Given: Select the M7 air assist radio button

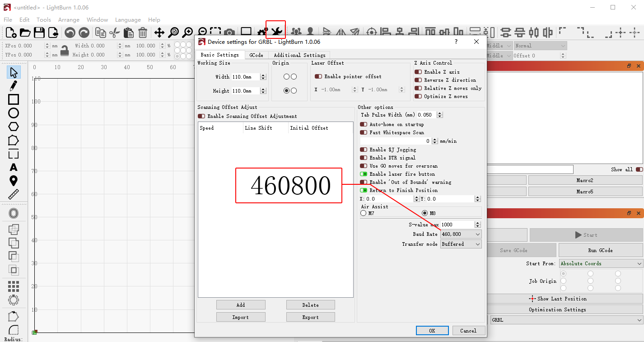Looking at the screenshot, I should pos(364,213).
